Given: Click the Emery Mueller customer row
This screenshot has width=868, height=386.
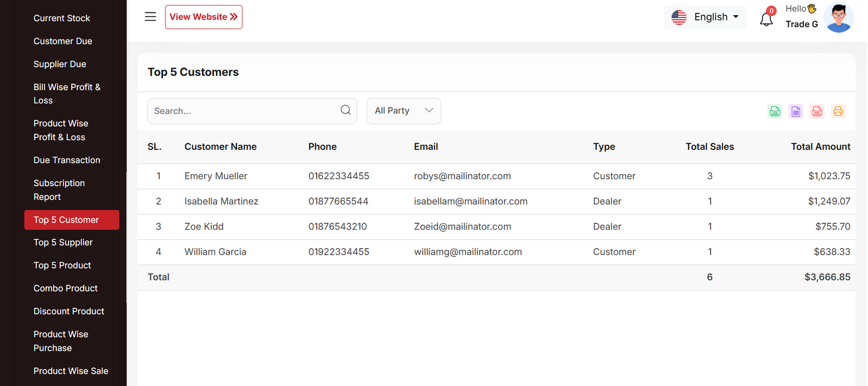Looking at the screenshot, I should click(216, 176).
